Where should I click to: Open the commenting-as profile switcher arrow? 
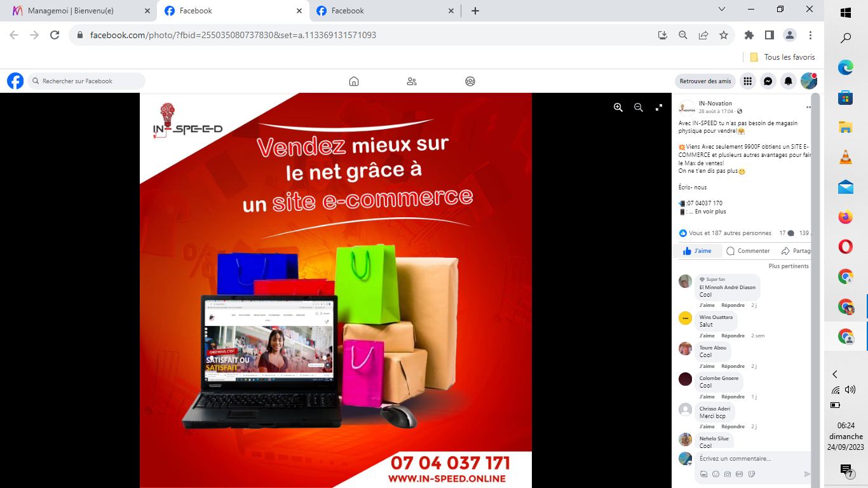pyautogui.click(x=689, y=463)
